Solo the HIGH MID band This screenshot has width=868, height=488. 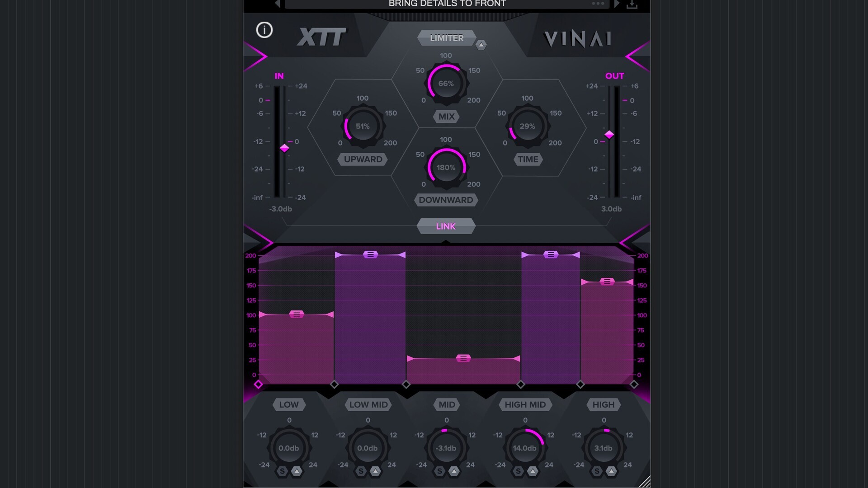(x=518, y=472)
